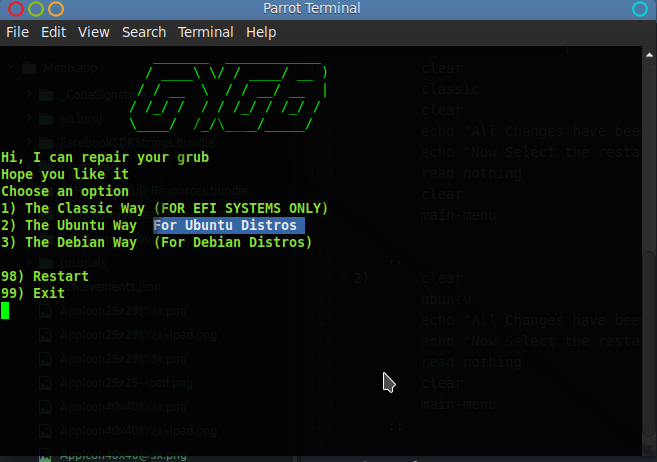
Task: Click the scrollbar up arrow
Action: click(x=649, y=55)
